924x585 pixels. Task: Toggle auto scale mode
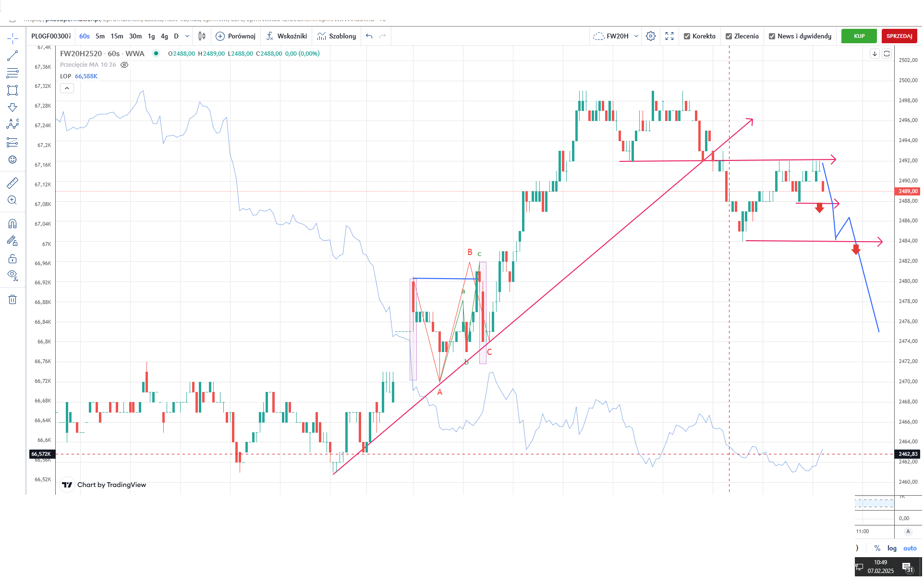910,548
